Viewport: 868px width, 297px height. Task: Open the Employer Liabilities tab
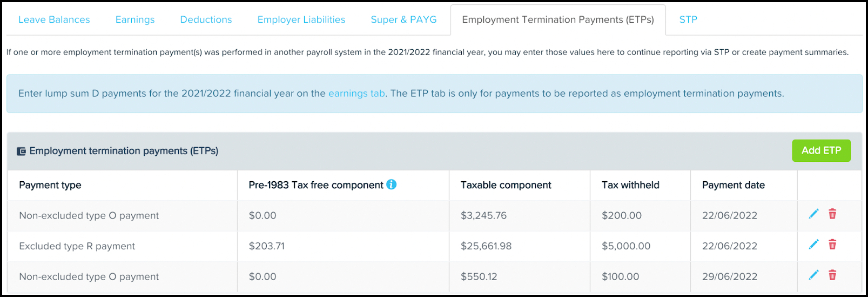301,19
